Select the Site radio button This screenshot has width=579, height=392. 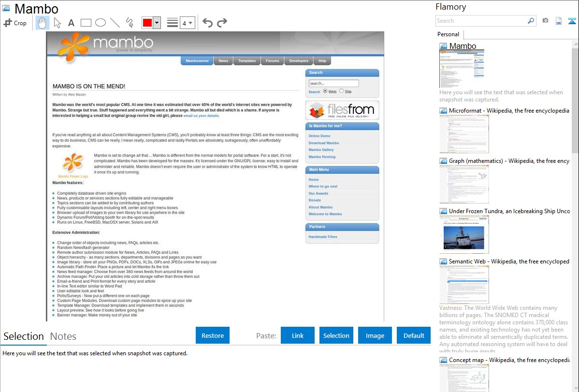(341, 91)
